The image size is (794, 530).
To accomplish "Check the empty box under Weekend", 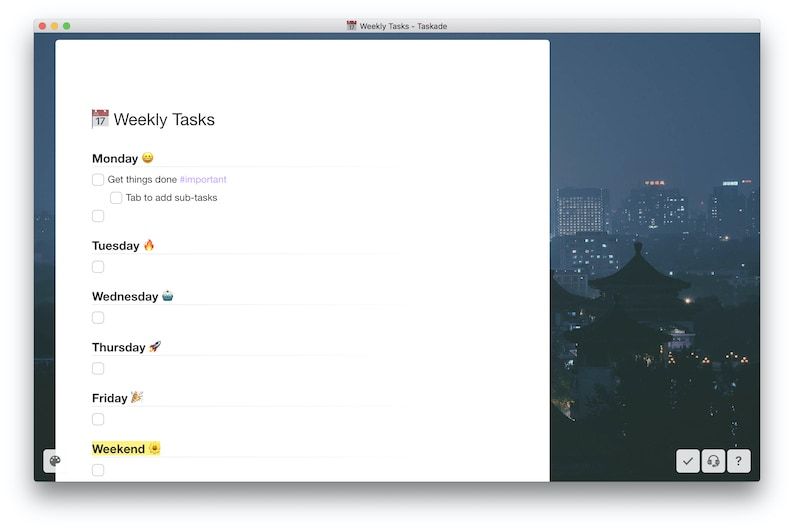I will (98, 470).
